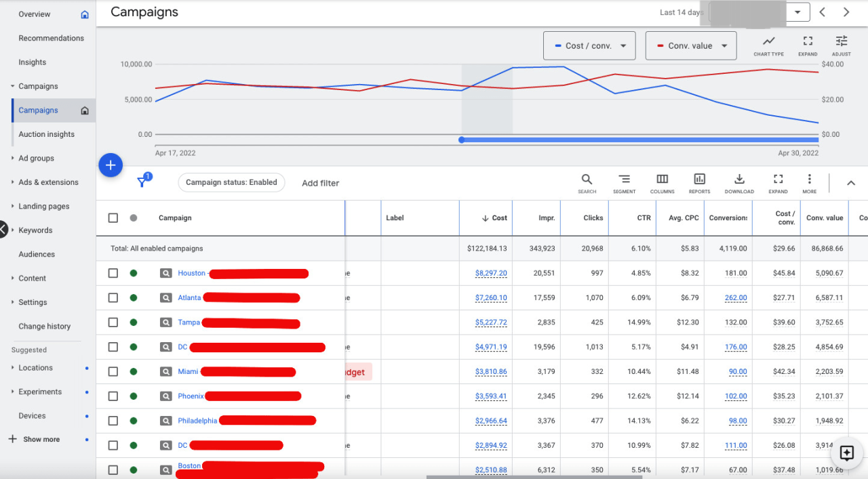
Task: Click the funnel filter icon
Action: click(x=142, y=182)
